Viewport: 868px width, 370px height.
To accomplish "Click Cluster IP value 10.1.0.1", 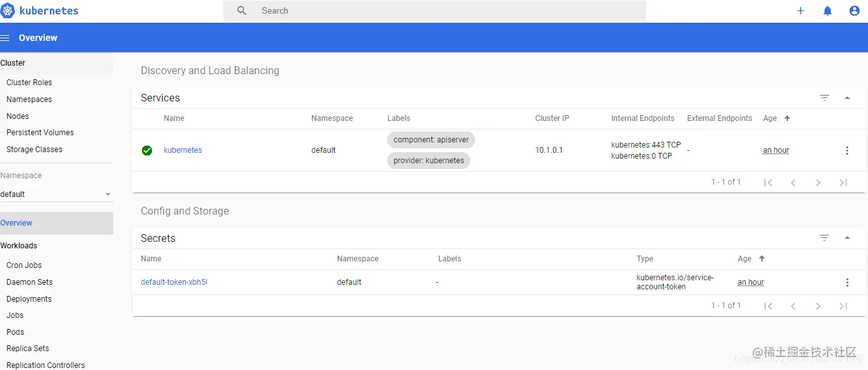I will click(549, 150).
